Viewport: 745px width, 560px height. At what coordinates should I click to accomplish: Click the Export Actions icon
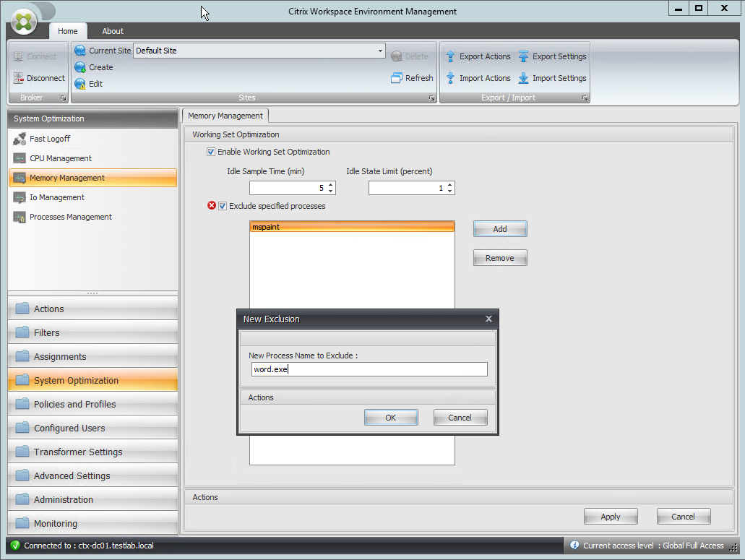[x=450, y=56]
